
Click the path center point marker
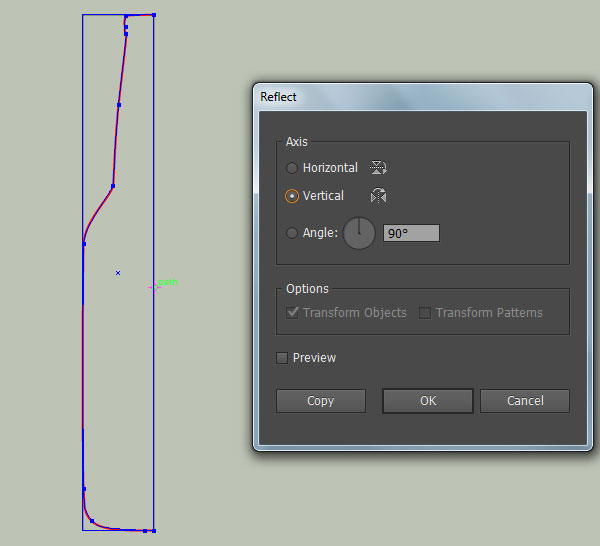118,273
